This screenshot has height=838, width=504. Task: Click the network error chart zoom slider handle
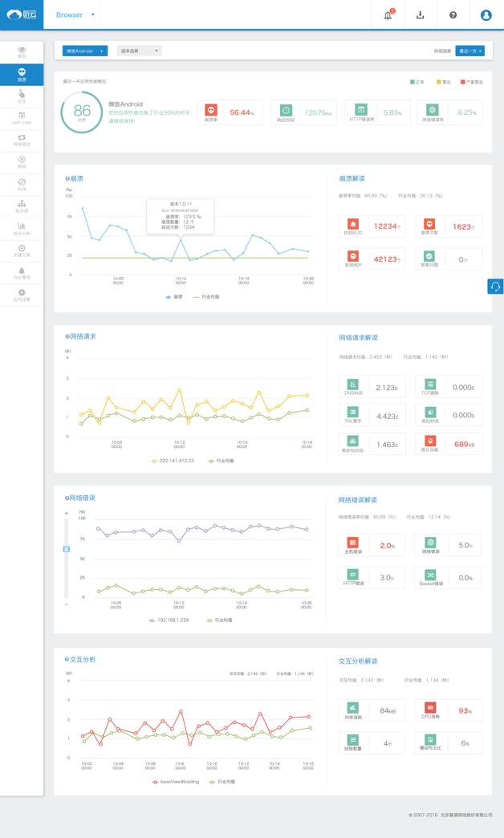point(67,549)
